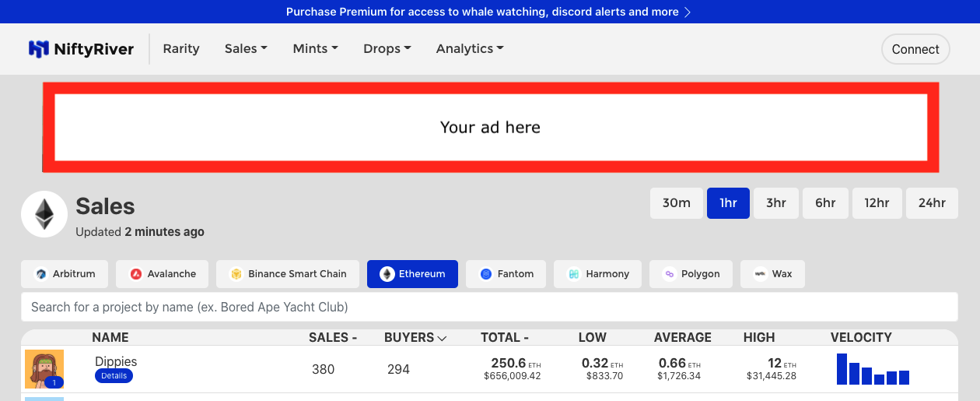
Task: Click the large Ethereum logo beside Sales
Action: [44, 214]
